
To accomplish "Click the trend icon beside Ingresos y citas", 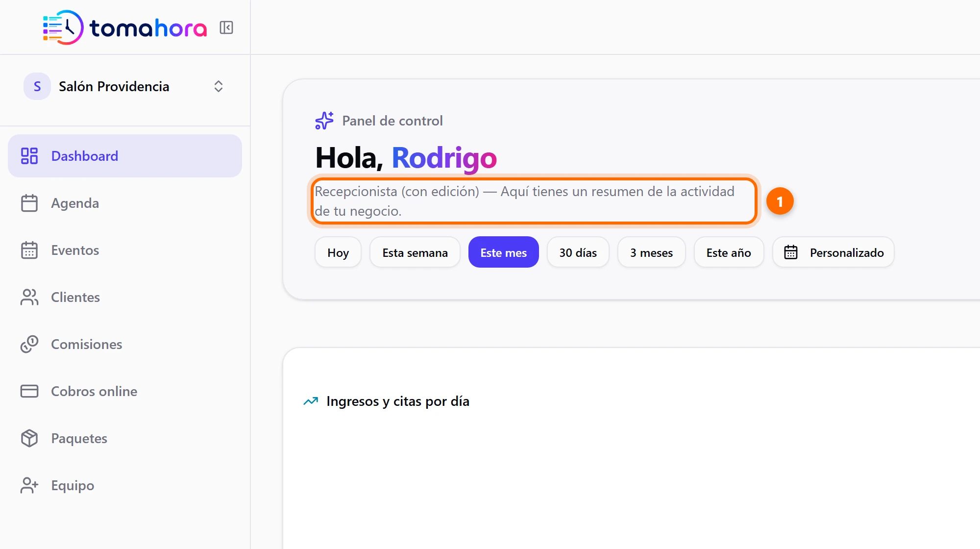I will pyautogui.click(x=311, y=401).
